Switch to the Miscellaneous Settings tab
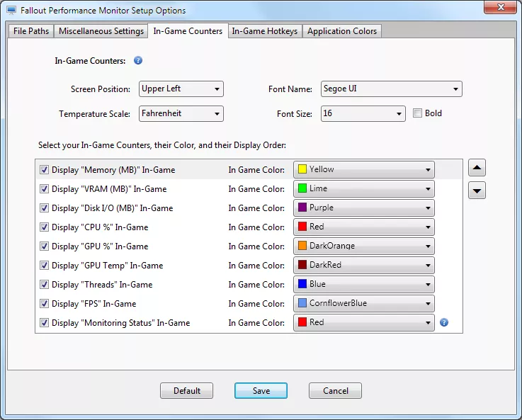Image resolution: width=522 pixels, height=420 pixels. click(x=101, y=31)
